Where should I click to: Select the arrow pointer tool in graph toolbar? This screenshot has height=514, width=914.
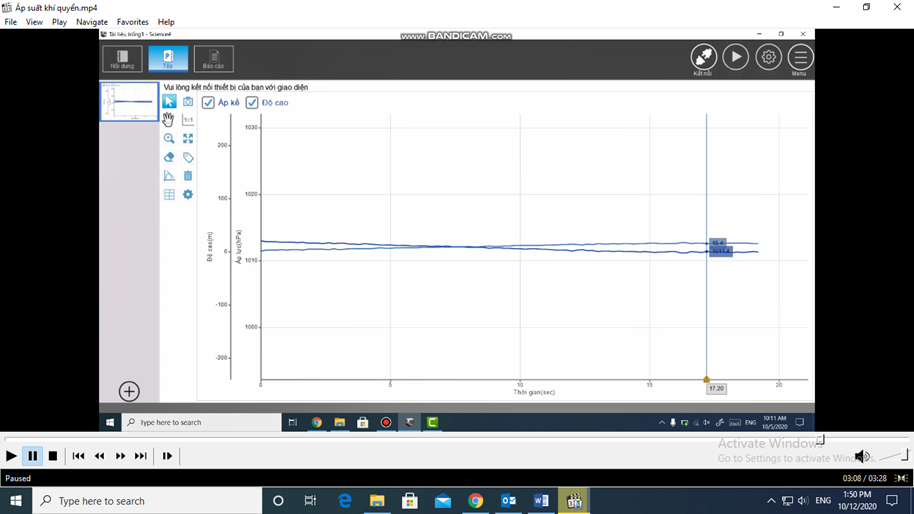coord(169,101)
